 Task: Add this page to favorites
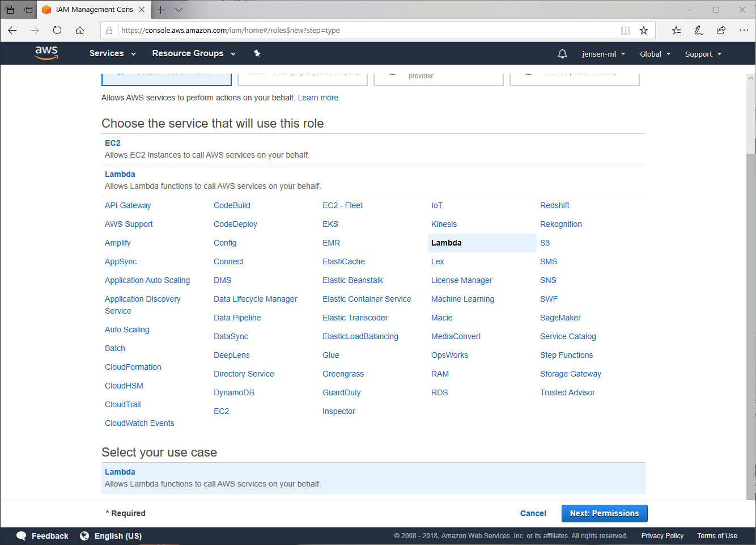(x=643, y=30)
